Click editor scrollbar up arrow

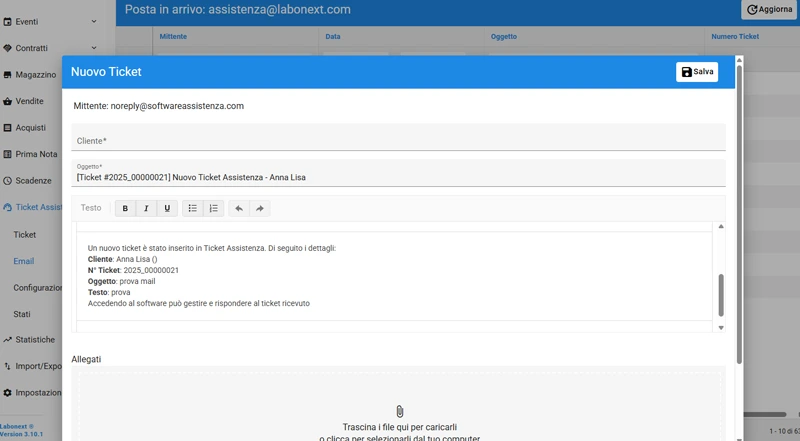[x=721, y=227]
